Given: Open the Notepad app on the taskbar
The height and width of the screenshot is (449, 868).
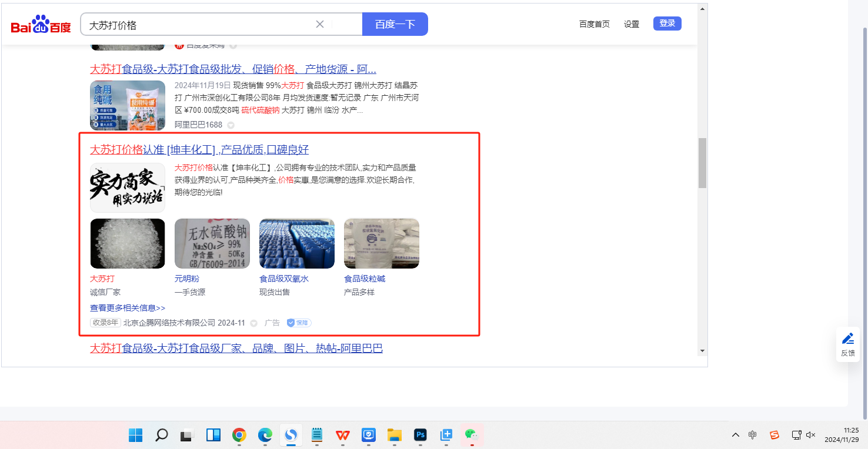Looking at the screenshot, I should tap(317, 435).
